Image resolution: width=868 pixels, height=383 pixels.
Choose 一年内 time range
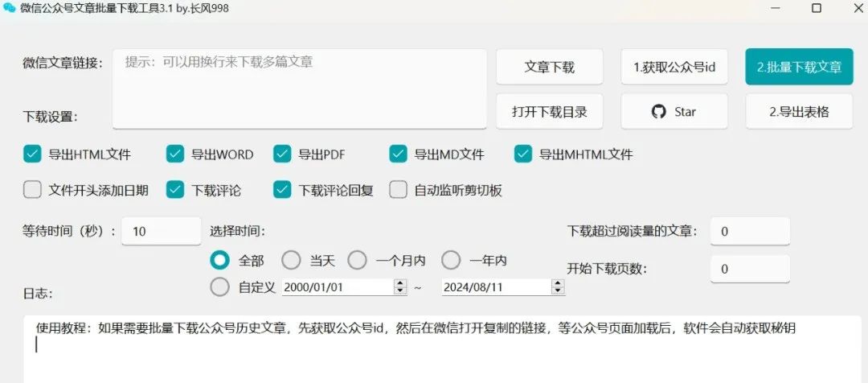[451, 259]
